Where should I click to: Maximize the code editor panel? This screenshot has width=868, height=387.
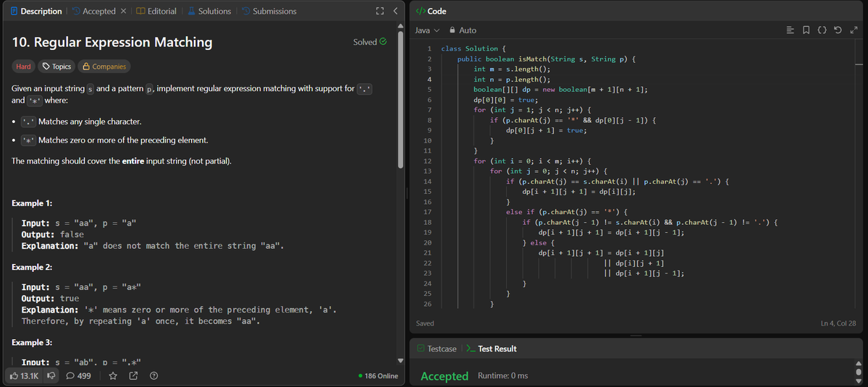[853, 30]
